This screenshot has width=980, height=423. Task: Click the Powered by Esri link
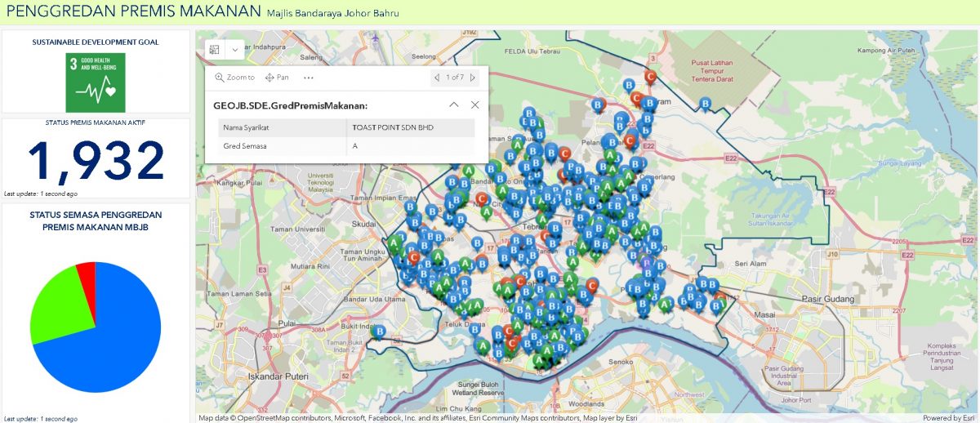tap(949, 418)
